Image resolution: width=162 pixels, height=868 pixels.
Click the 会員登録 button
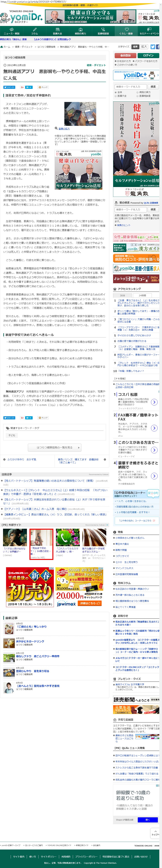click(x=125, y=55)
